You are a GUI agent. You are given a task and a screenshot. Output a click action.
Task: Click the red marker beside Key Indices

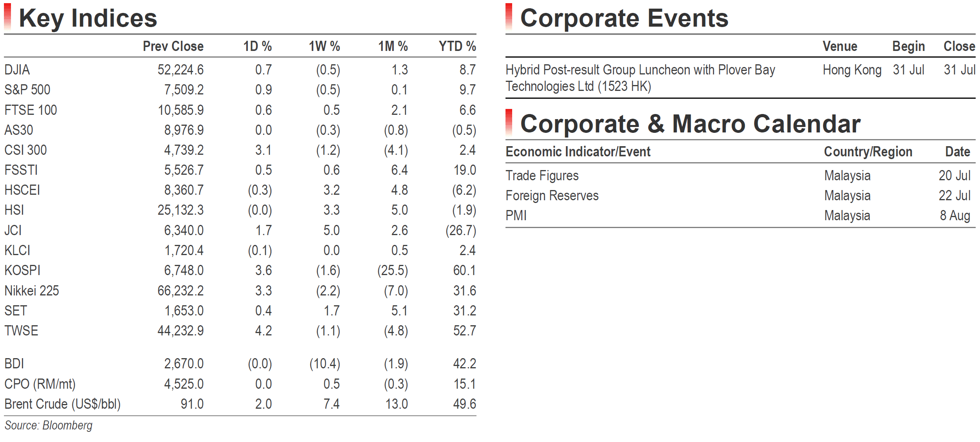click(x=7, y=17)
